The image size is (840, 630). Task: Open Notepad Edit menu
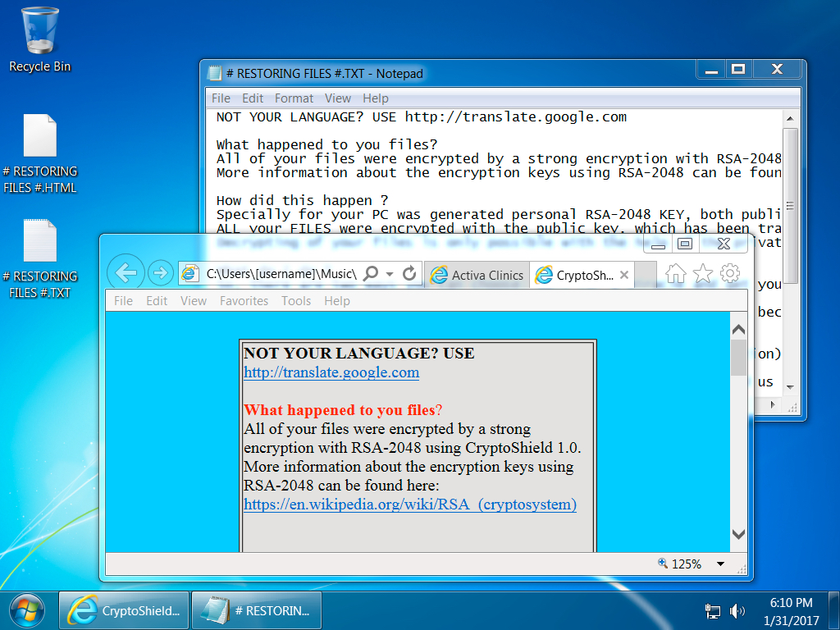[253, 98]
